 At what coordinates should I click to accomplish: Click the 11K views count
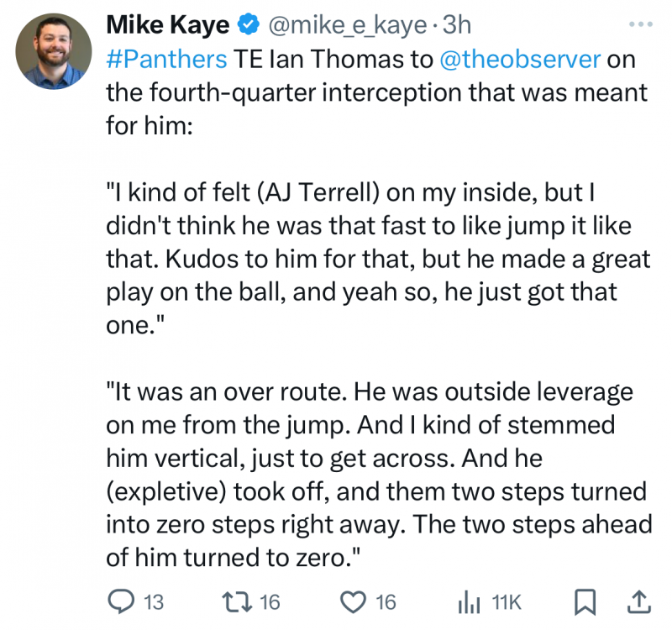[x=507, y=602]
